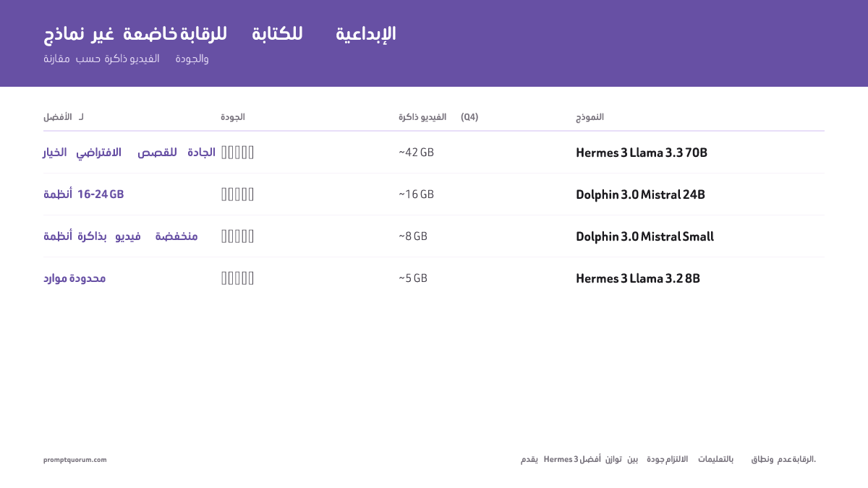Click quality rating in Dolphin 3.0 Mistral 24B row
This screenshot has height=488, width=868.
(237, 194)
